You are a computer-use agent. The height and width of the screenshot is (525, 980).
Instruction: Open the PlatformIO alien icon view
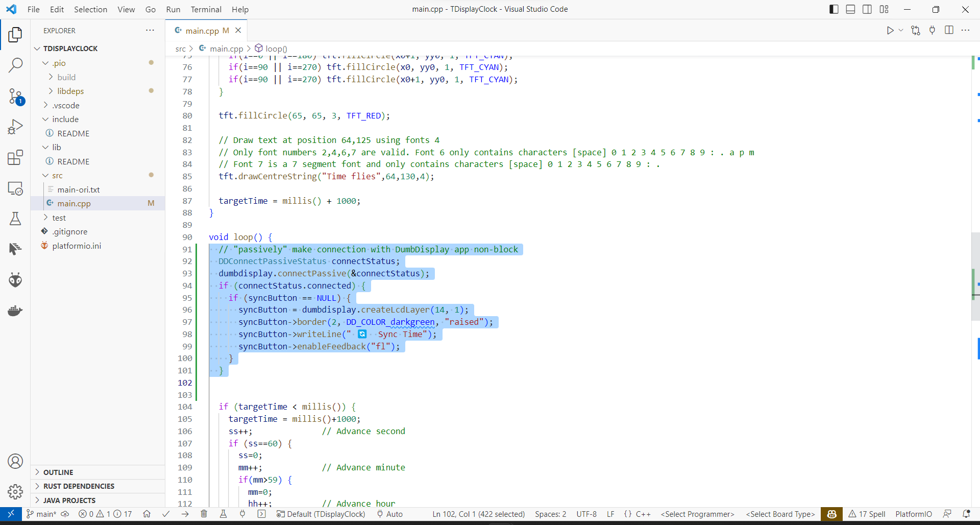click(x=15, y=280)
